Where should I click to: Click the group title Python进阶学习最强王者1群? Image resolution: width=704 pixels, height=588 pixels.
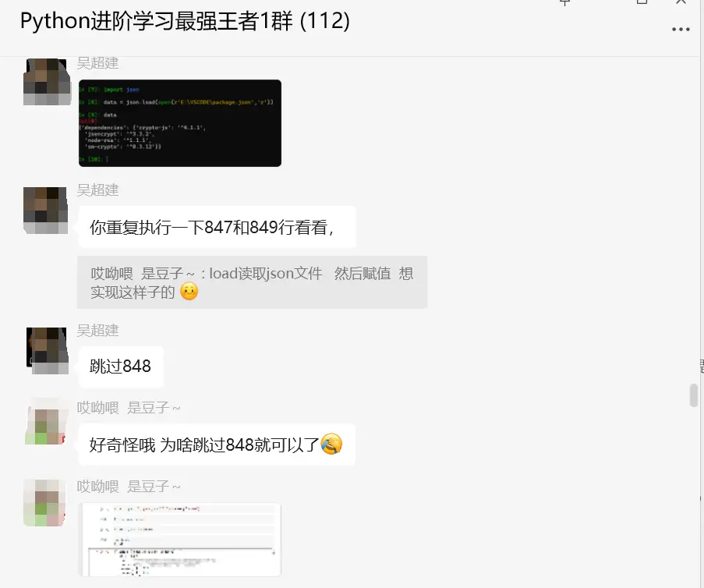click(185, 21)
